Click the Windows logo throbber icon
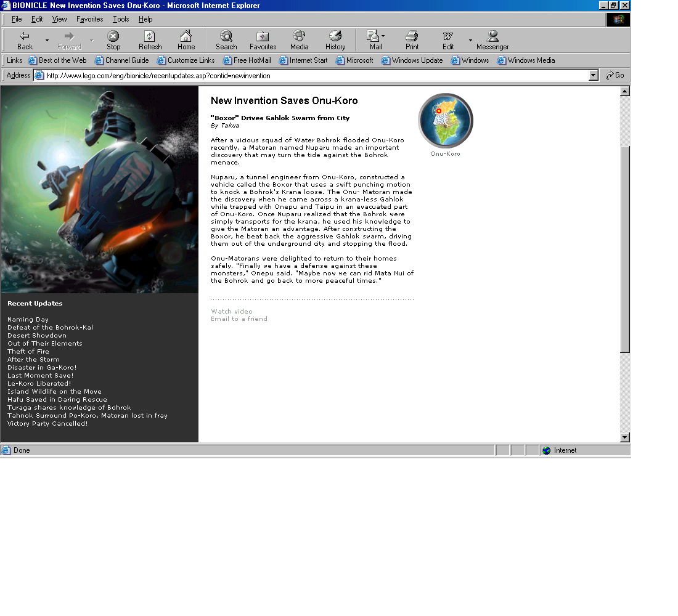Viewport: 678px width, 616px height. pos(618,20)
